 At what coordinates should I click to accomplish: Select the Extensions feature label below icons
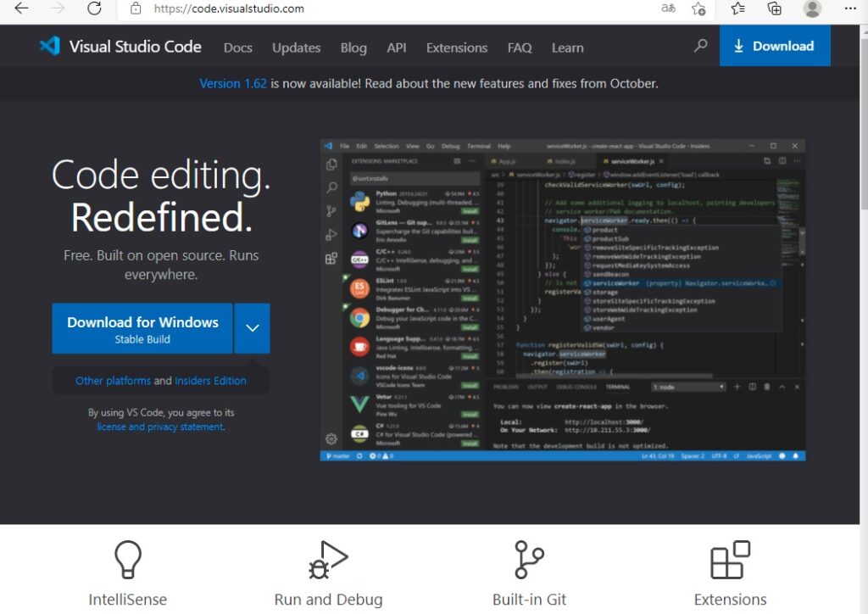730,599
